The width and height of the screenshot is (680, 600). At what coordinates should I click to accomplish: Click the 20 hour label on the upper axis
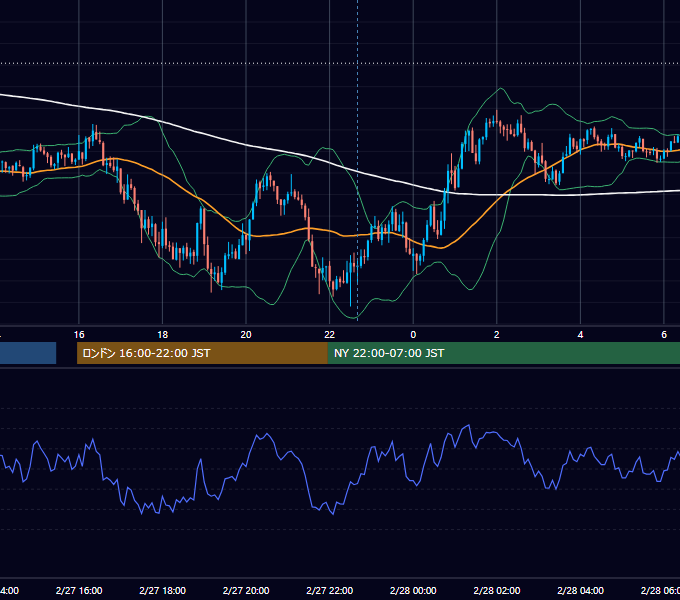coord(246,335)
